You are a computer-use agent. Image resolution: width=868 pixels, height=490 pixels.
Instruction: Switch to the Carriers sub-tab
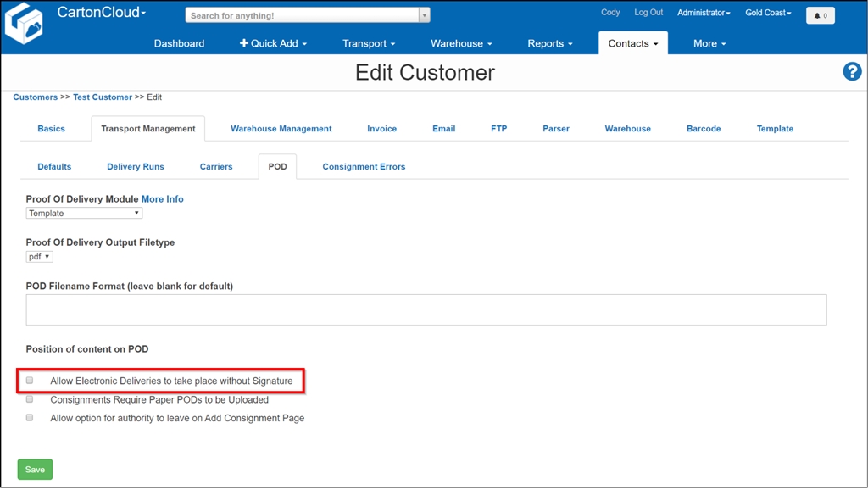pos(216,167)
